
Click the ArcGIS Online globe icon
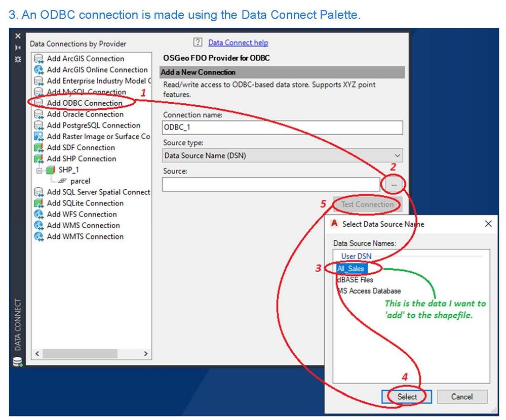pos(38,70)
